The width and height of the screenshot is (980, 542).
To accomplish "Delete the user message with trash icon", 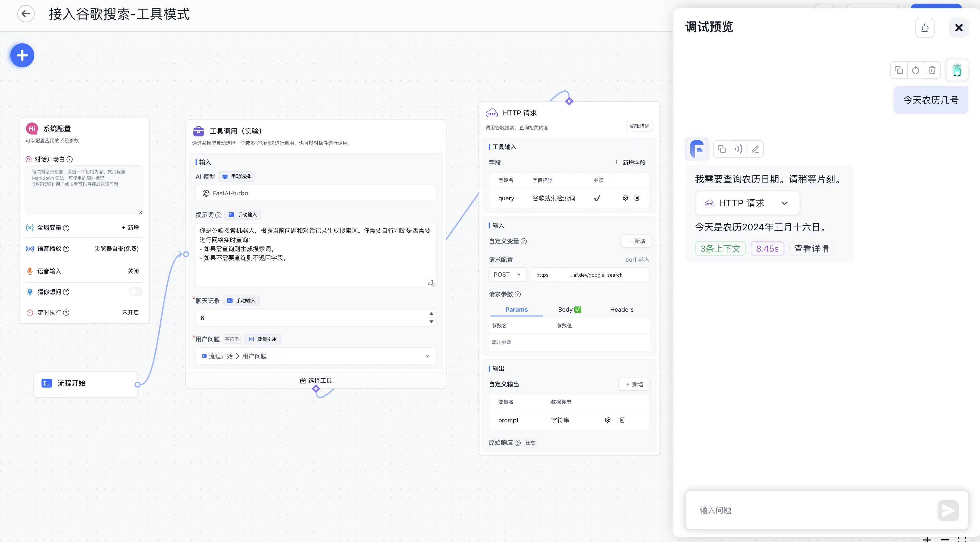I will click(932, 70).
